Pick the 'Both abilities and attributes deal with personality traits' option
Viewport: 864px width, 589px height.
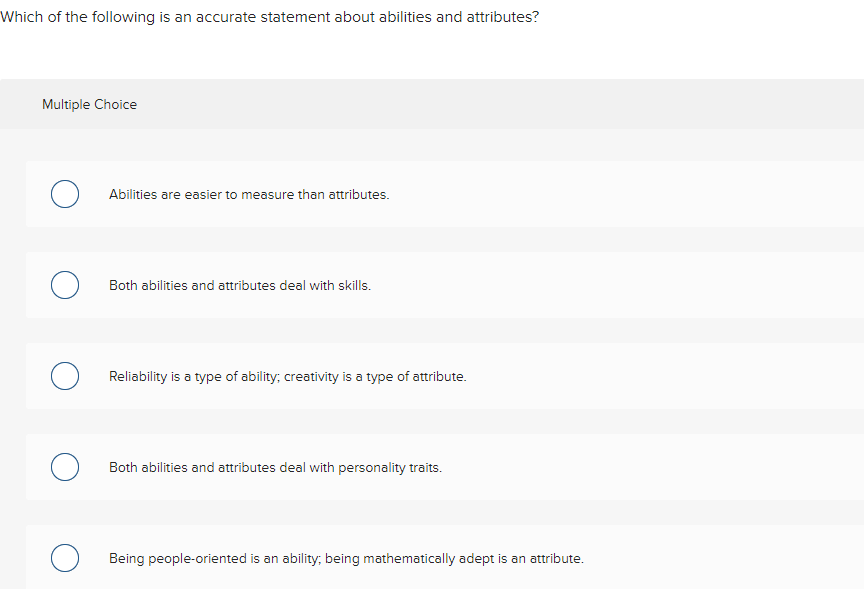(64, 467)
